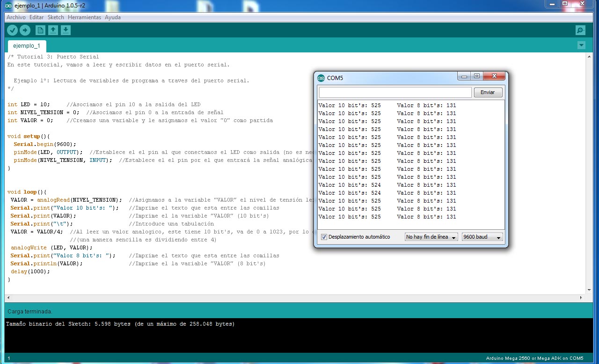Click the Arduino logo in the IDE title bar

tap(8, 5)
